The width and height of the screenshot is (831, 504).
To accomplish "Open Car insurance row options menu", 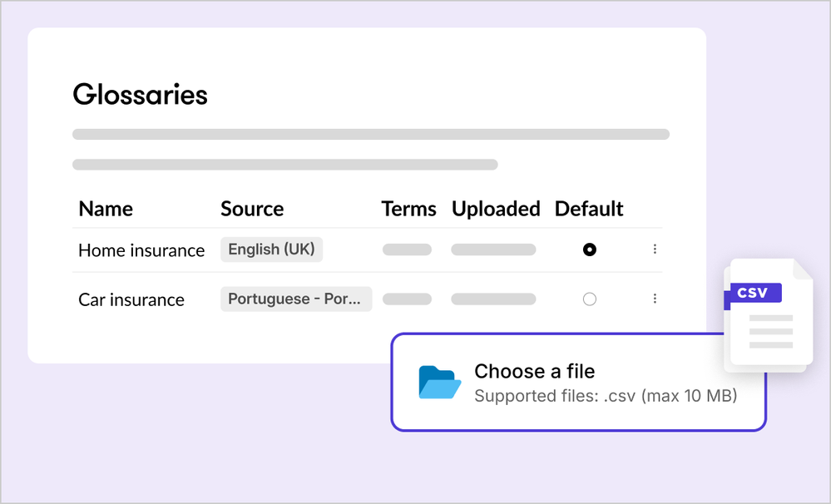I will click(x=655, y=299).
